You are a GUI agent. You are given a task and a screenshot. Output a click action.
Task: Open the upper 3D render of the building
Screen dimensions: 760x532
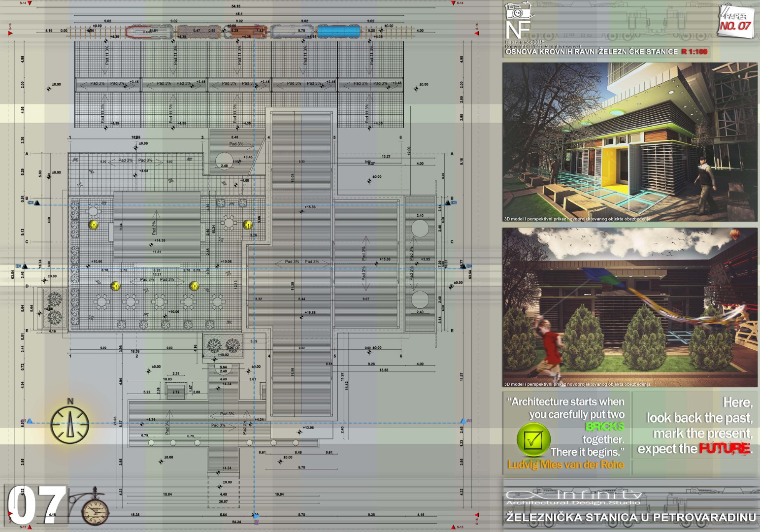(x=629, y=142)
